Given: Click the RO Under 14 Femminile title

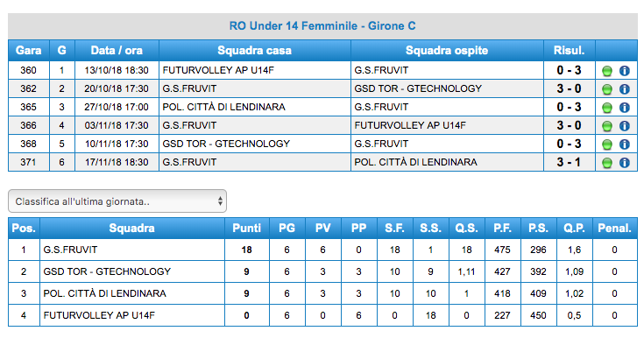Looking at the screenshot, I should pyautogui.click(x=322, y=26).
